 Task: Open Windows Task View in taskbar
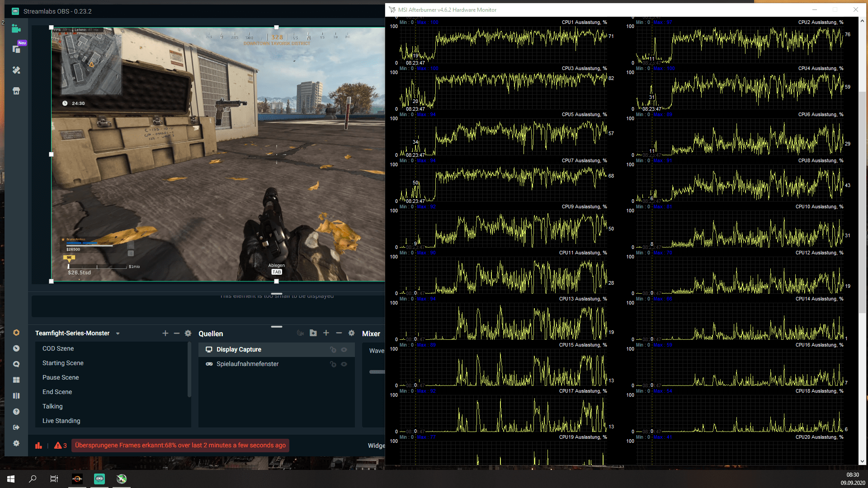point(54,479)
